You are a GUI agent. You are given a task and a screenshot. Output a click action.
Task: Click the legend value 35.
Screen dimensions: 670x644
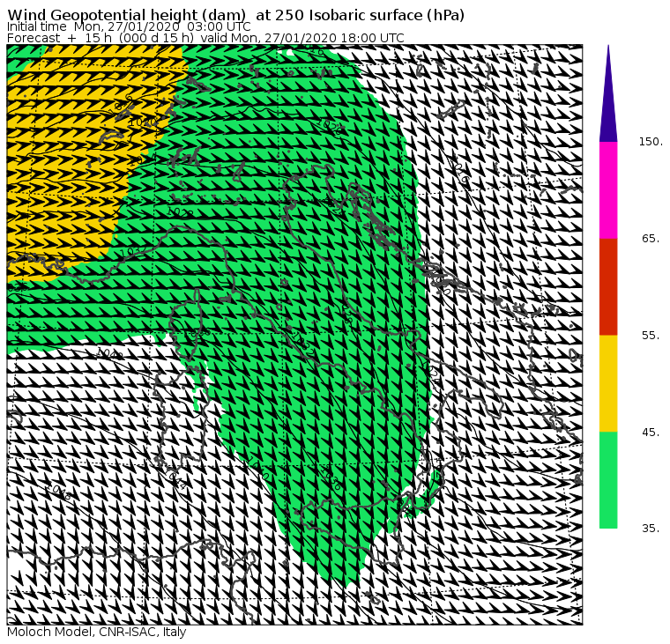coord(651,529)
